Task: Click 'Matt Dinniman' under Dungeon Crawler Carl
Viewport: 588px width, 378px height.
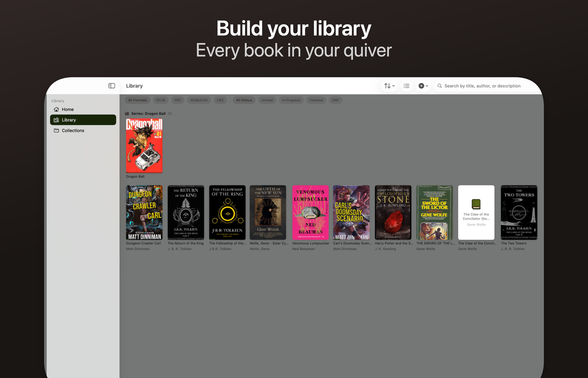Action: coord(138,249)
